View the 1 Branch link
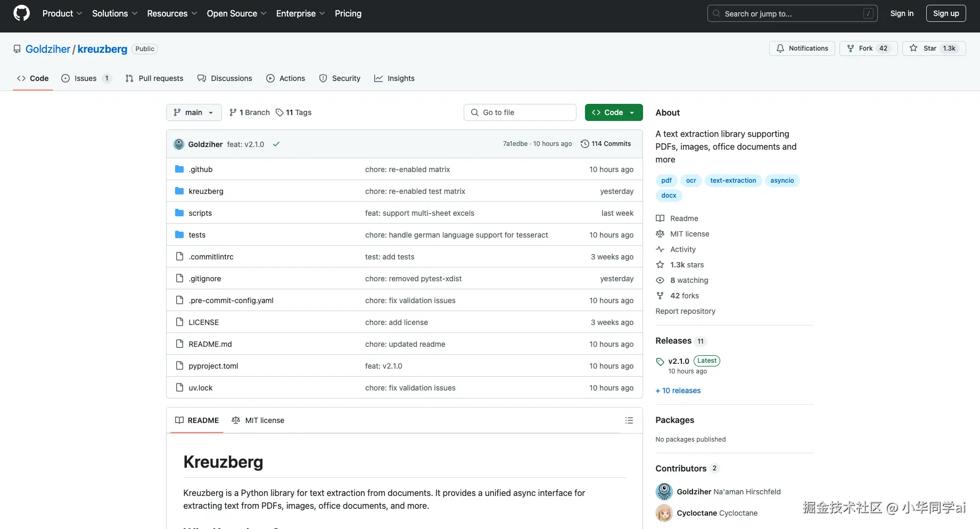 click(x=250, y=112)
